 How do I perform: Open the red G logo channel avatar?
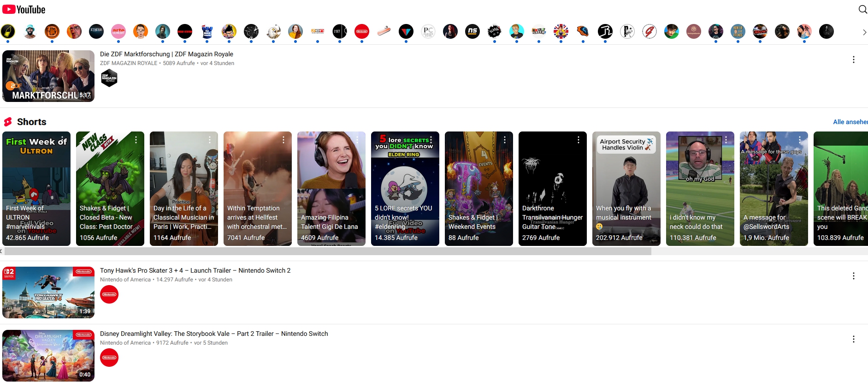pos(650,31)
